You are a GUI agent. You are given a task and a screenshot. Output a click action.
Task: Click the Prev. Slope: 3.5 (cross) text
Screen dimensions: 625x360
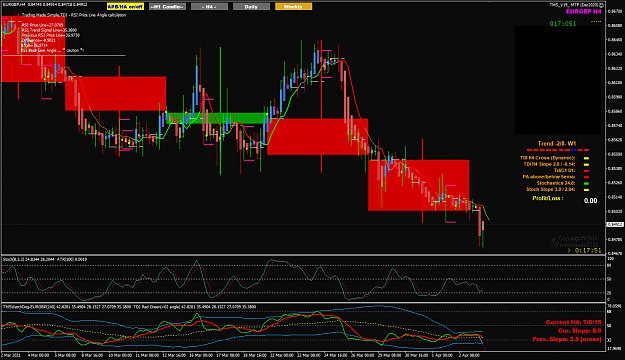click(x=567, y=339)
